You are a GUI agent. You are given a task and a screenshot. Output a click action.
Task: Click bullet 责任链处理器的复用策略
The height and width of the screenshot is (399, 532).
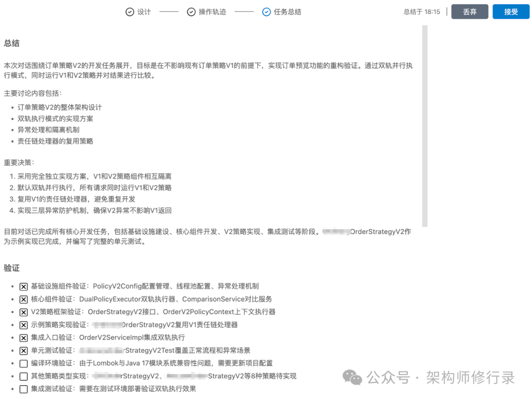click(x=55, y=141)
